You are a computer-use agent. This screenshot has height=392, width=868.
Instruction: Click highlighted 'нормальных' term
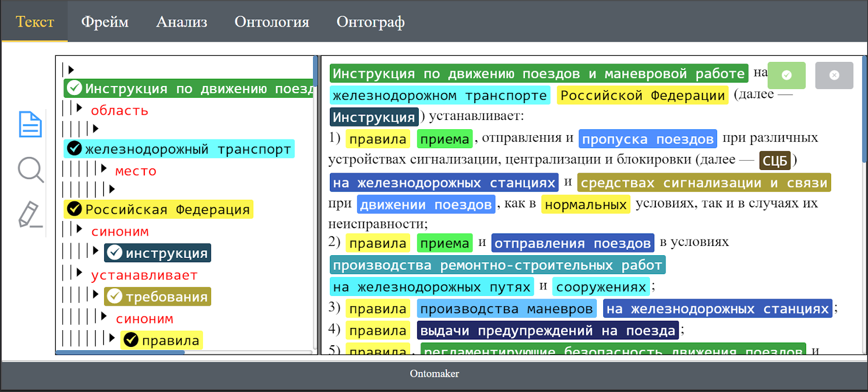click(x=586, y=205)
